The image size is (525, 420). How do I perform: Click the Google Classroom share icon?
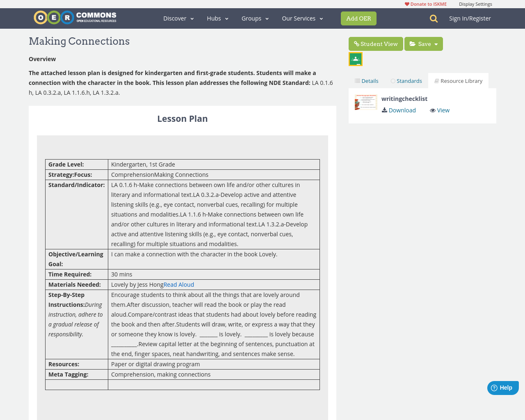pyautogui.click(x=356, y=59)
